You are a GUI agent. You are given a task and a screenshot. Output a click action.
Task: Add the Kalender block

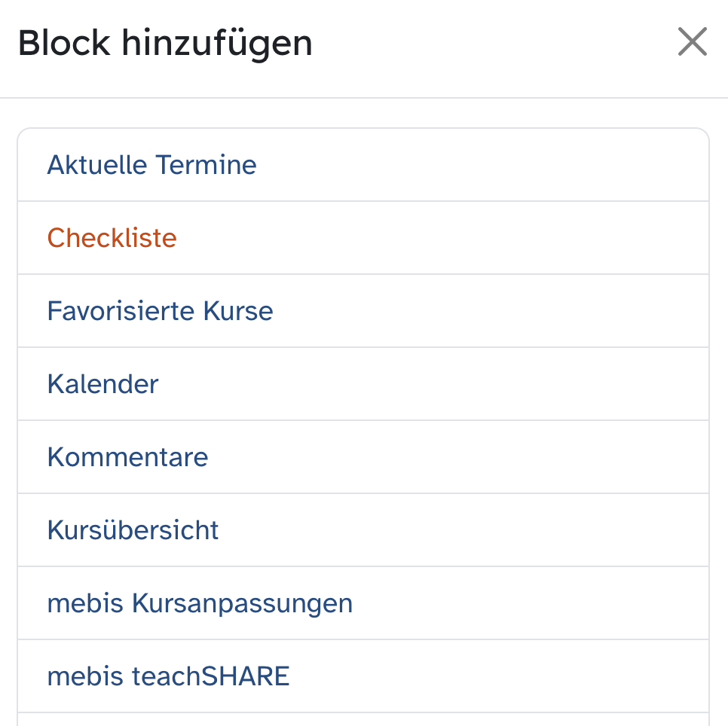click(x=102, y=384)
